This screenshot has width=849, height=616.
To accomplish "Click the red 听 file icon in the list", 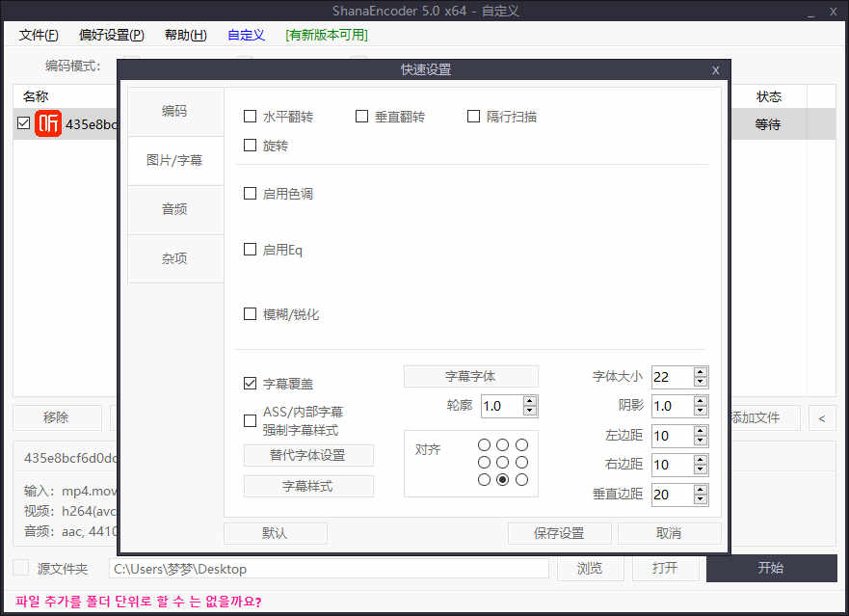I will [x=48, y=123].
